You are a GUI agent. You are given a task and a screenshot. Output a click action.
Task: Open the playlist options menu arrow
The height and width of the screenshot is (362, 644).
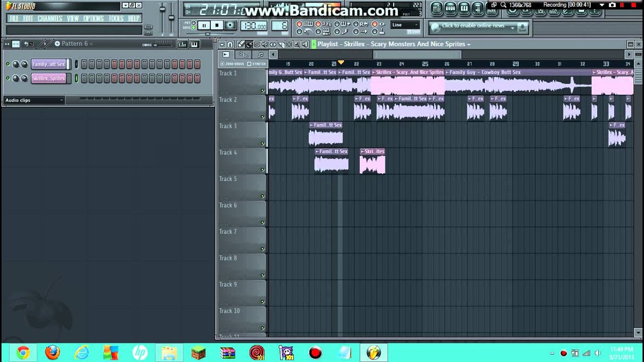[x=222, y=44]
